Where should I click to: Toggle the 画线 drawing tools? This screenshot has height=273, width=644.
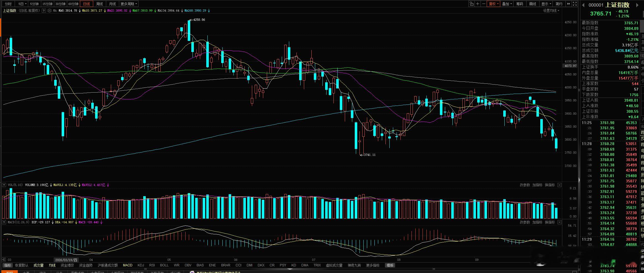pos(533,4)
